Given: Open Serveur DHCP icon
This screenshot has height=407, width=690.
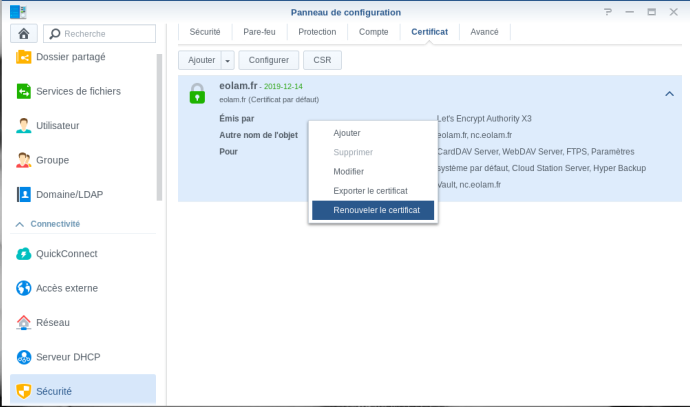Looking at the screenshot, I should [24, 357].
